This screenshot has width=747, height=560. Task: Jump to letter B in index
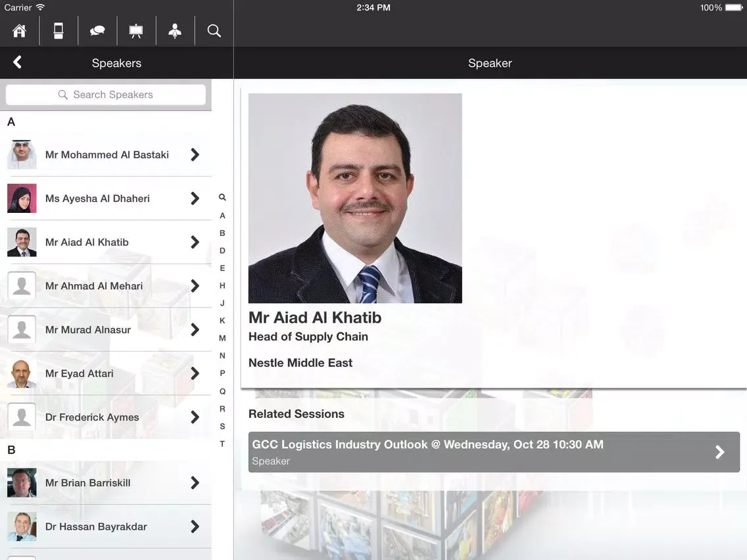click(x=222, y=233)
